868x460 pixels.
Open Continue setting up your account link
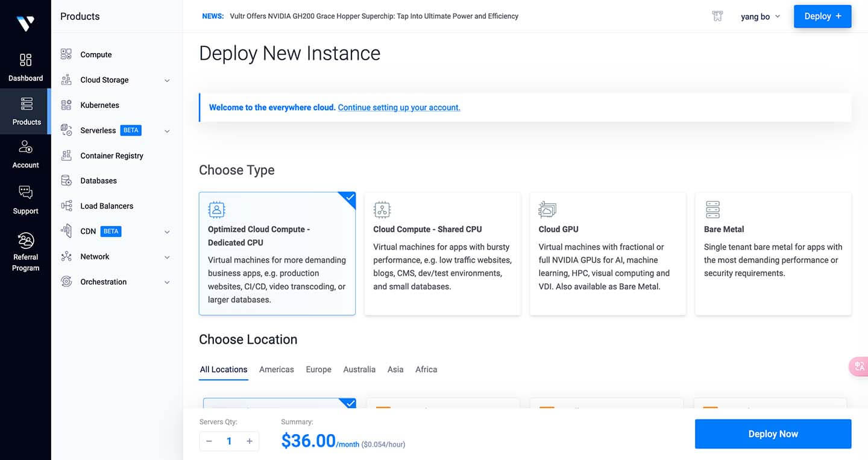pos(399,107)
